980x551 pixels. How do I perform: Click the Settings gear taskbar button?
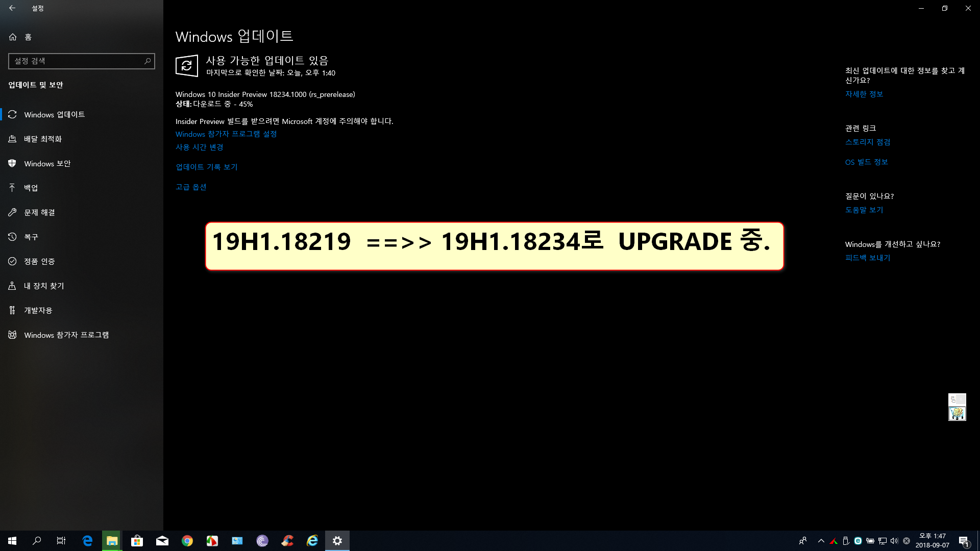point(337,541)
